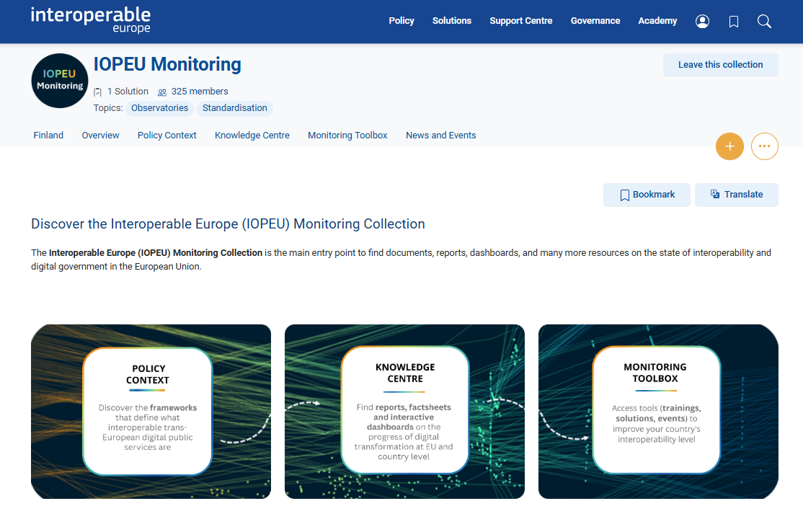
Task: Open saved bookmarks icon in header
Action: pyautogui.click(x=733, y=22)
